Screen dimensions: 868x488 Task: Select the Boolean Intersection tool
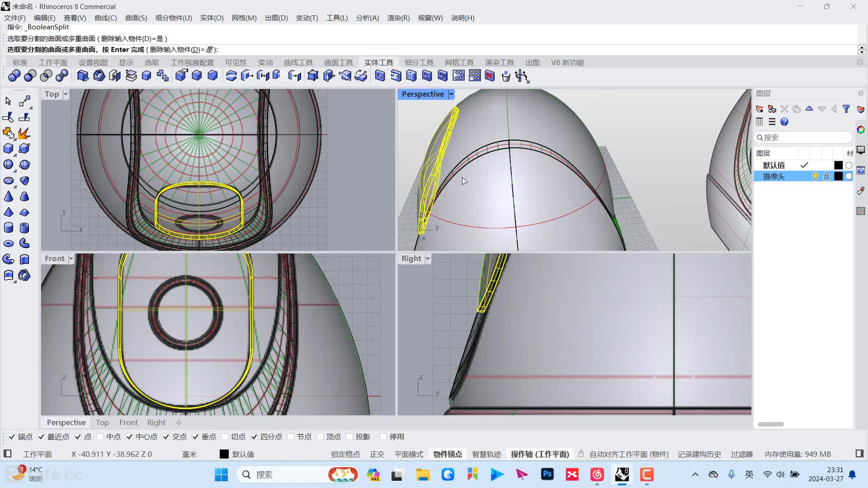(x=46, y=76)
